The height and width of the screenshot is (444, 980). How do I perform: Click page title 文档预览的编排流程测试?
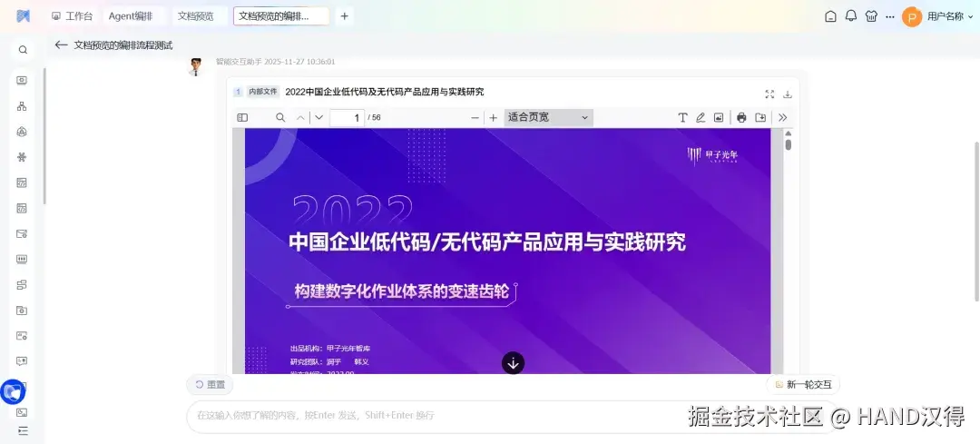123,45
